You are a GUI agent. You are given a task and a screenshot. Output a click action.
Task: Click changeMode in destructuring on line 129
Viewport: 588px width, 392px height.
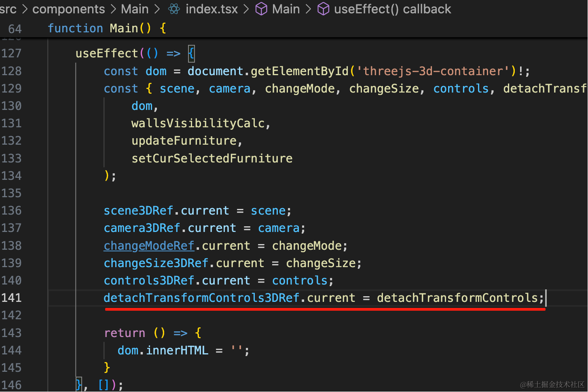[300, 89]
